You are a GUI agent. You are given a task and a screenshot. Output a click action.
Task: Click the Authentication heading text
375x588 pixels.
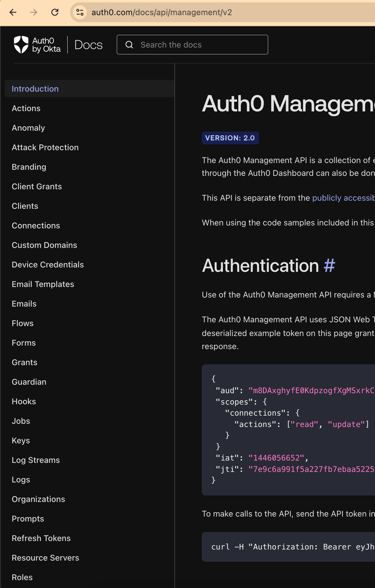[x=260, y=265]
